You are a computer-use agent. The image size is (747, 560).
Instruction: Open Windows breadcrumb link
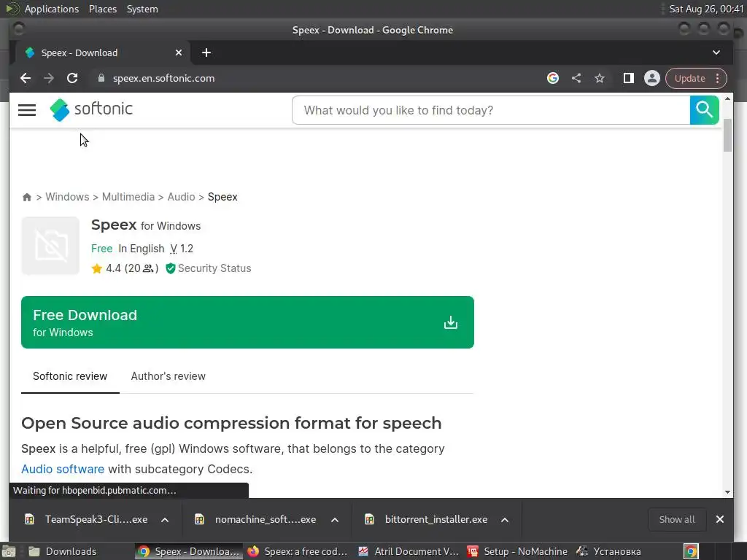pos(67,197)
